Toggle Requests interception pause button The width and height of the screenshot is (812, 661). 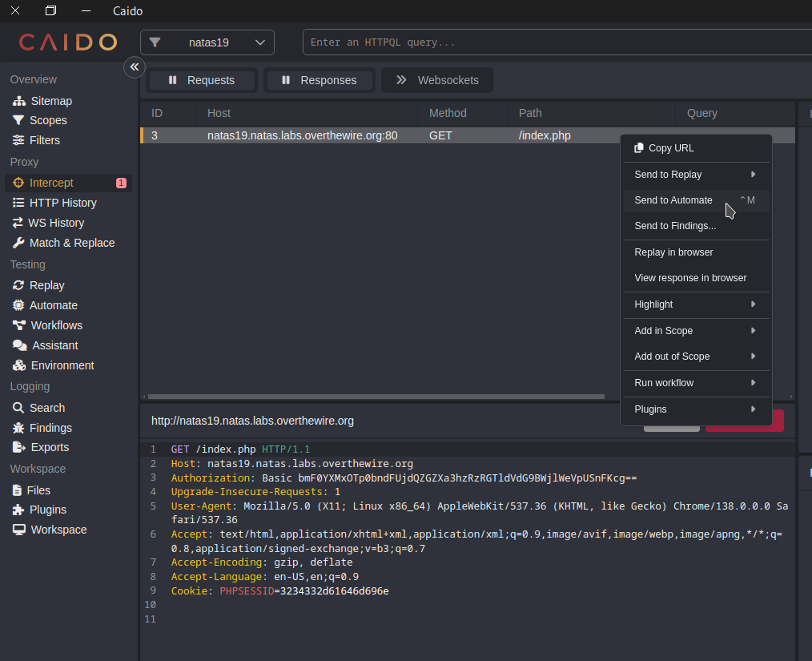pos(202,80)
